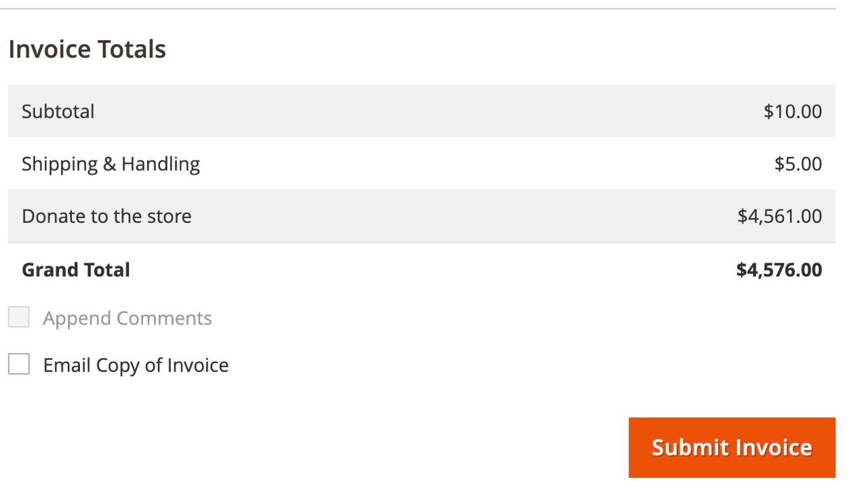Click the disabled Append Comments checkbox
This screenshot has width=868, height=494.
[19, 316]
